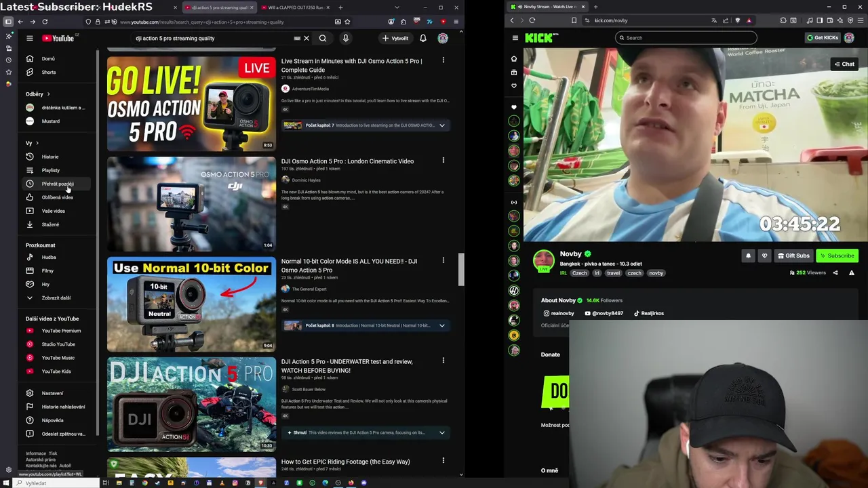Expand the Odběry section chevron
Screen dimensions: 868x488
[x=48, y=94]
